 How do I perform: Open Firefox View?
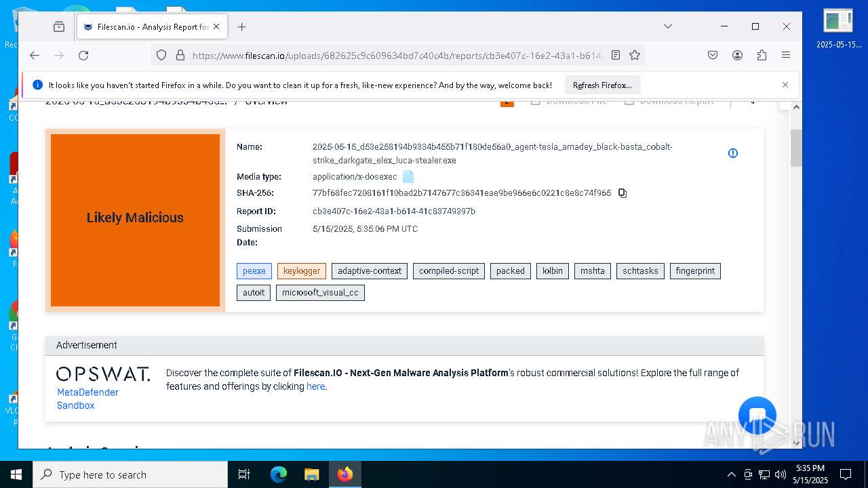pos(59,26)
